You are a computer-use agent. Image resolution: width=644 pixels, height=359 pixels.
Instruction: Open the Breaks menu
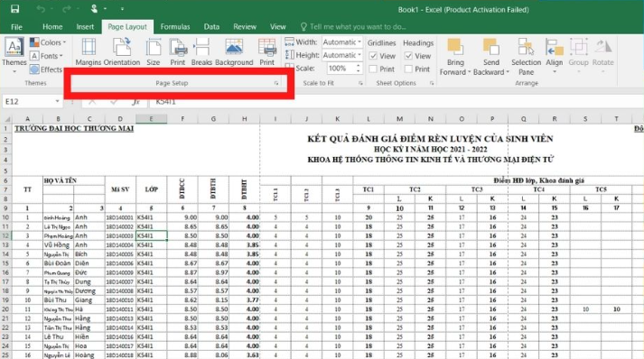[201, 52]
